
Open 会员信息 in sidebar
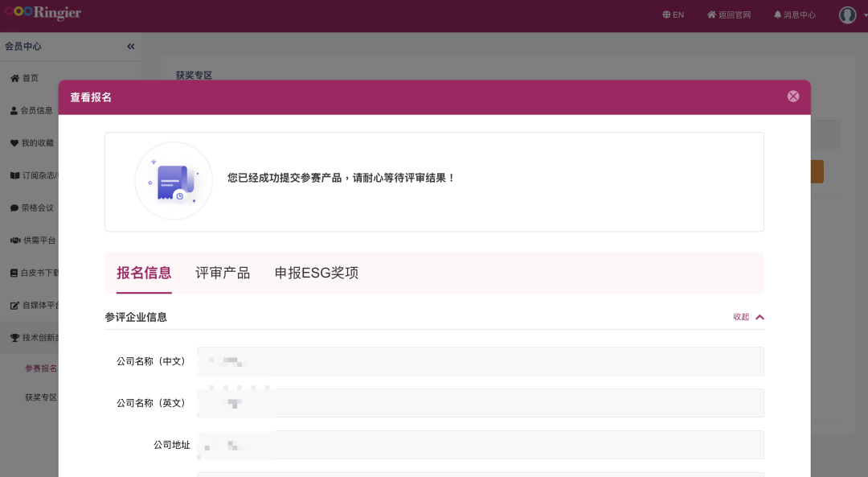tap(36, 110)
